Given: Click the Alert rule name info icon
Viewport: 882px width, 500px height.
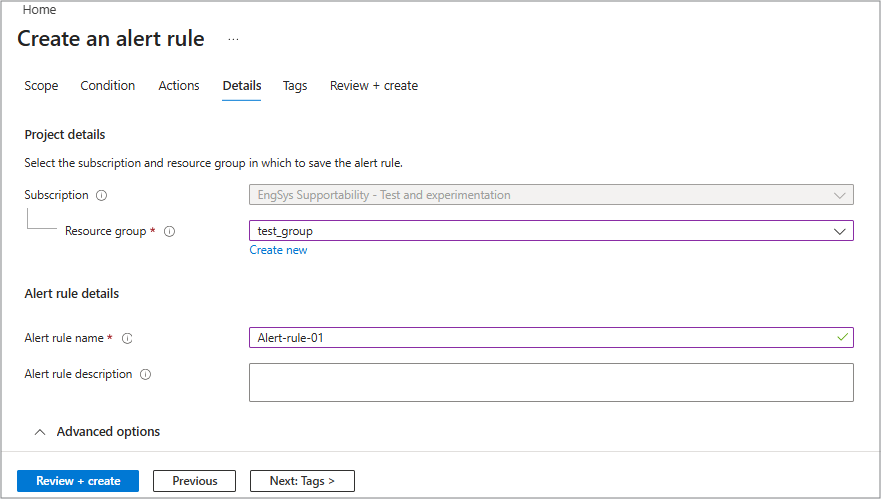Looking at the screenshot, I should [x=127, y=339].
